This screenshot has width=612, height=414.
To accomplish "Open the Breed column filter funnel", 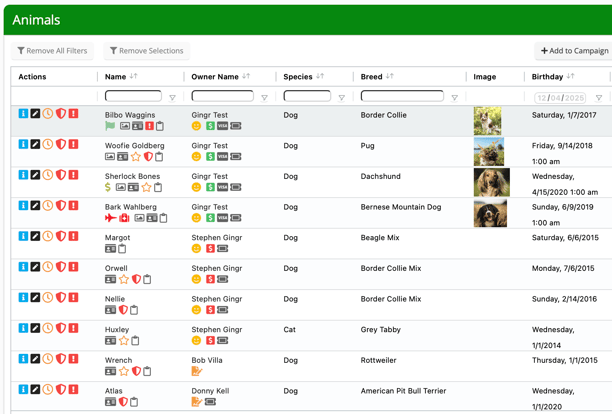I will click(454, 98).
